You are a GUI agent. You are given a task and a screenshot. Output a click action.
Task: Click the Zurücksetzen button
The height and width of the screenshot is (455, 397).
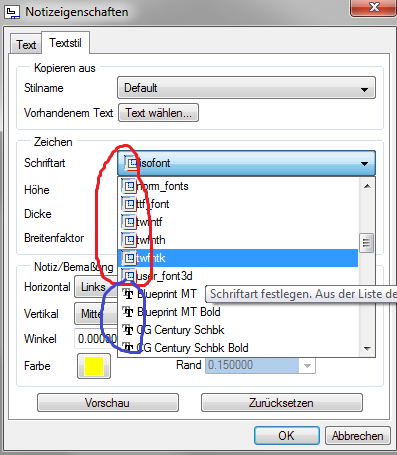(x=282, y=403)
